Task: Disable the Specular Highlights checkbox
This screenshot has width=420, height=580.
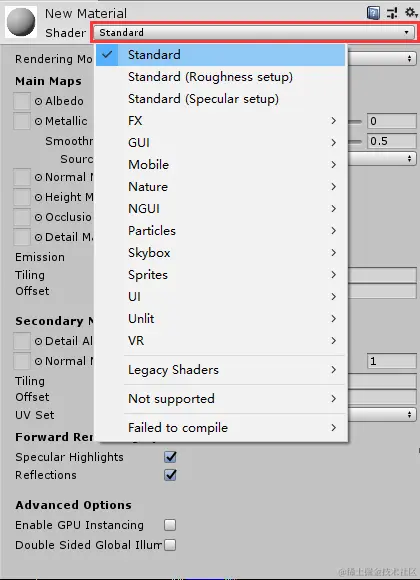Action: coord(170,457)
